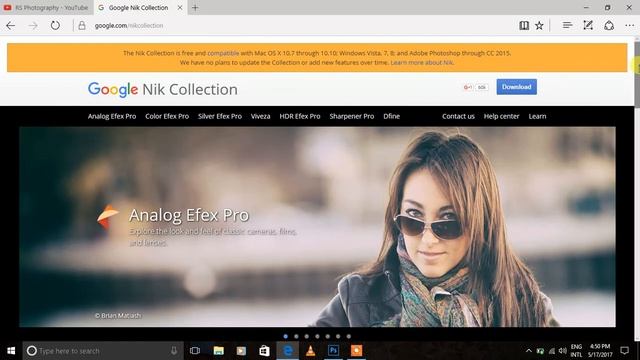Open the Windows Start menu
The width and height of the screenshot is (640, 360).
coord(11,351)
